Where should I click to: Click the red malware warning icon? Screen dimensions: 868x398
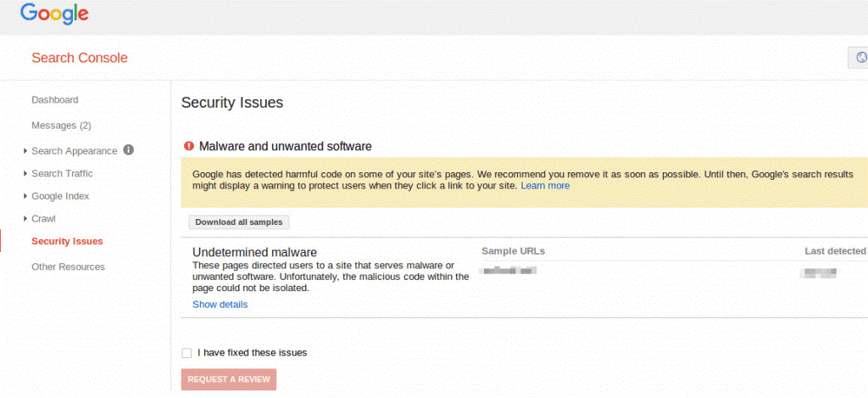[x=189, y=146]
